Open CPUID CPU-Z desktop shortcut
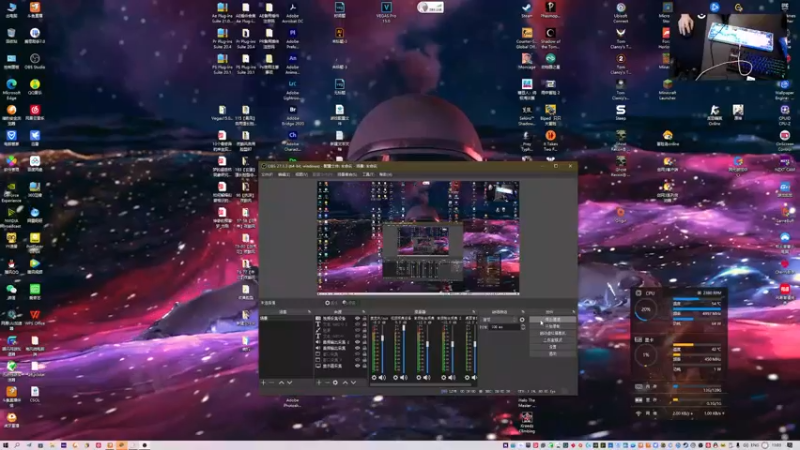800x450 pixels. [x=785, y=115]
